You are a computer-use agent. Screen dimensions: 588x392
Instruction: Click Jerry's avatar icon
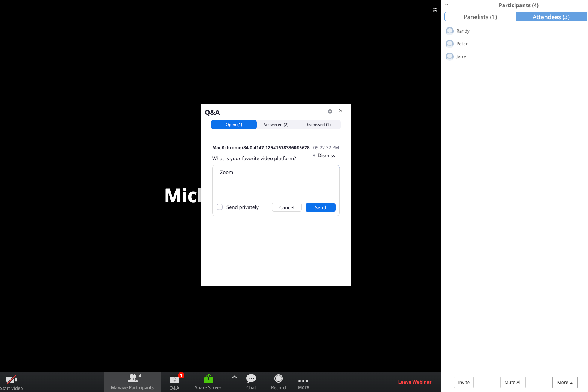coord(450,57)
